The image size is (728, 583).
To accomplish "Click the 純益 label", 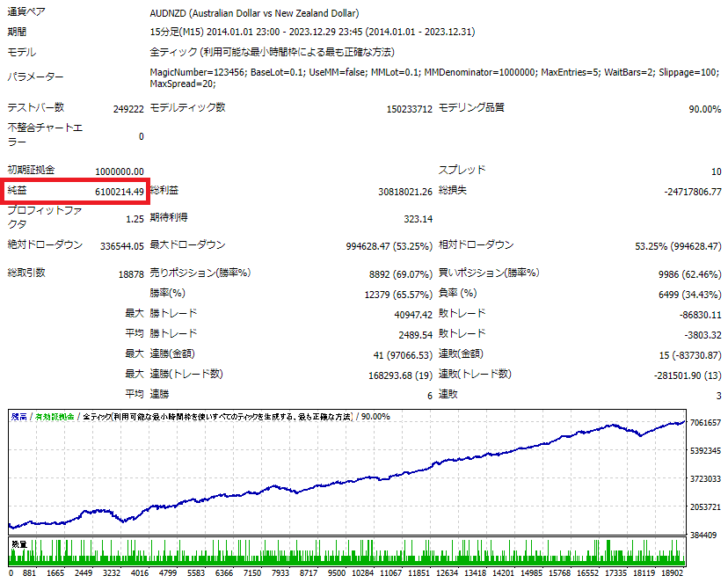I will coord(18,190).
